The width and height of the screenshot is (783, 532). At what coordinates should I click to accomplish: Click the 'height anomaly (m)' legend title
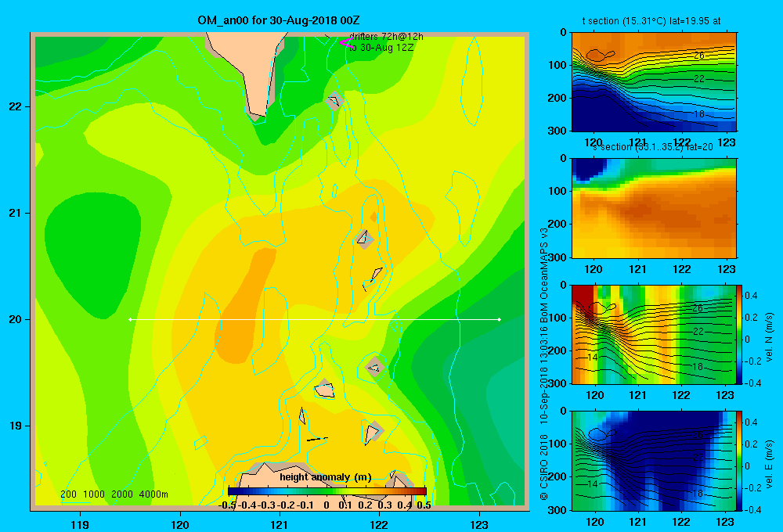(326, 477)
